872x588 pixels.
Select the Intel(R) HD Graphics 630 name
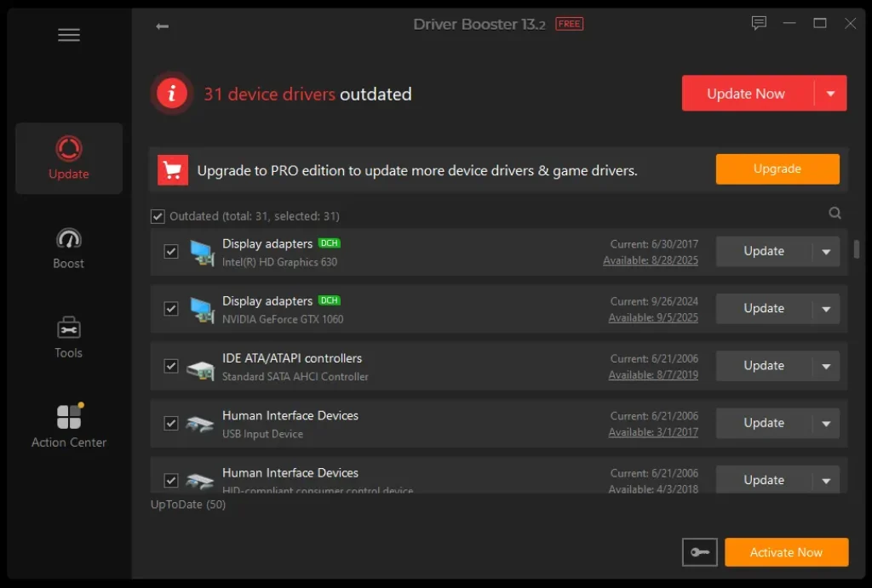tap(279, 262)
